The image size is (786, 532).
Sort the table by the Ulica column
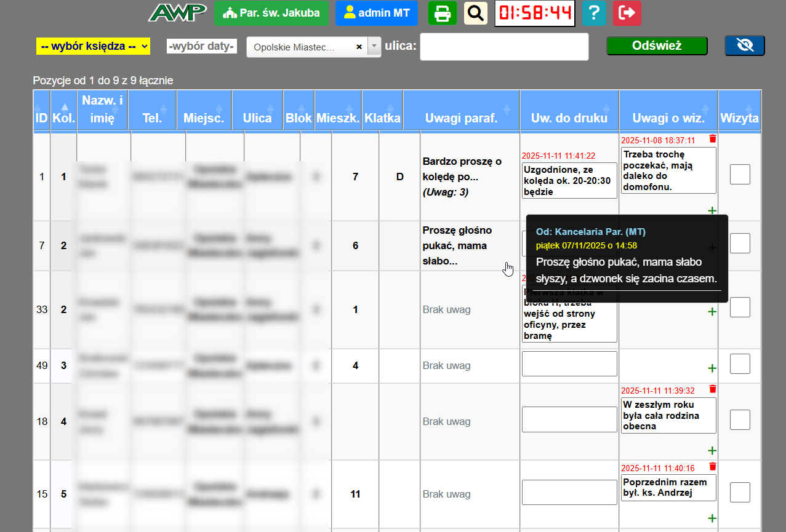pos(257,118)
